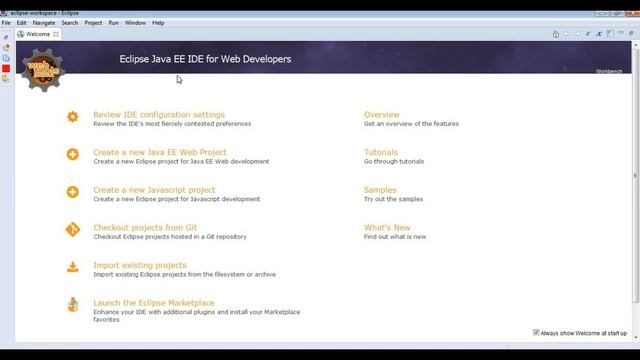Open the Samples link

380,190
